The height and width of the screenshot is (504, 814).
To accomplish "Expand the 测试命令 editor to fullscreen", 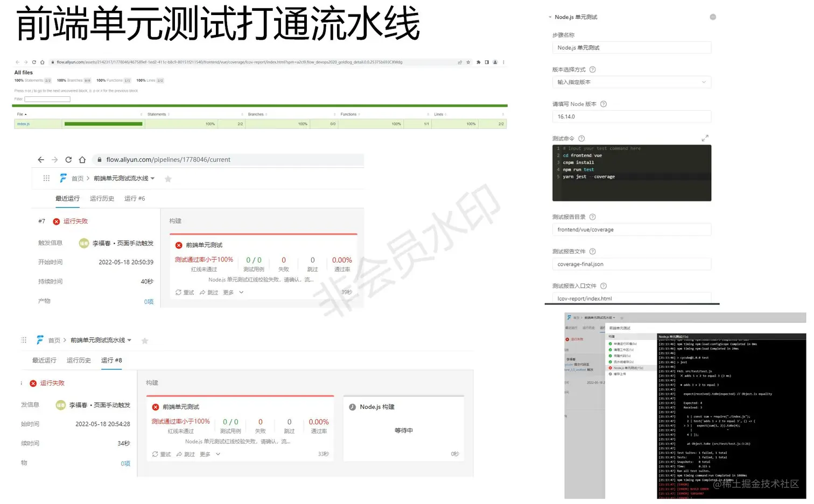I will [705, 138].
